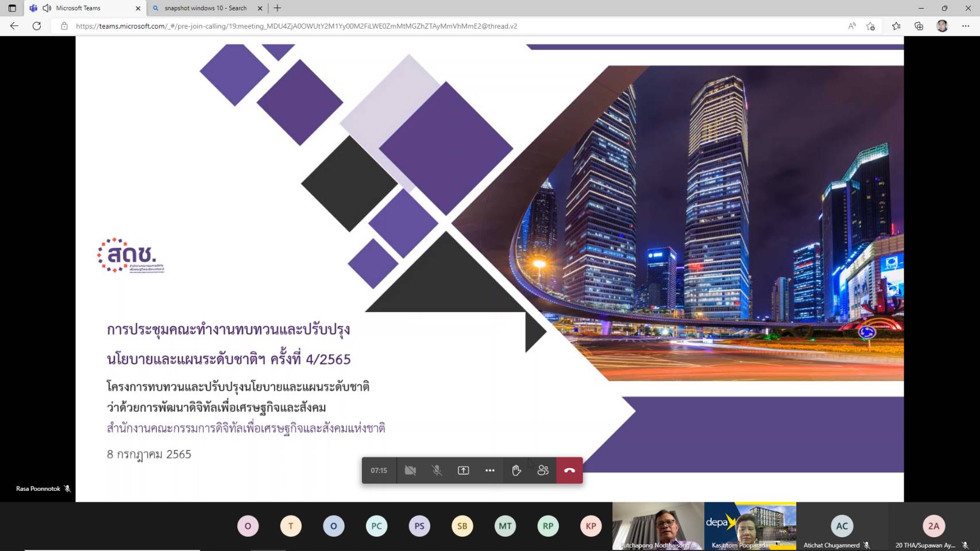Switch to the snapshot windows 10 Search tab
The width and height of the screenshot is (980, 551).
point(205,8)
